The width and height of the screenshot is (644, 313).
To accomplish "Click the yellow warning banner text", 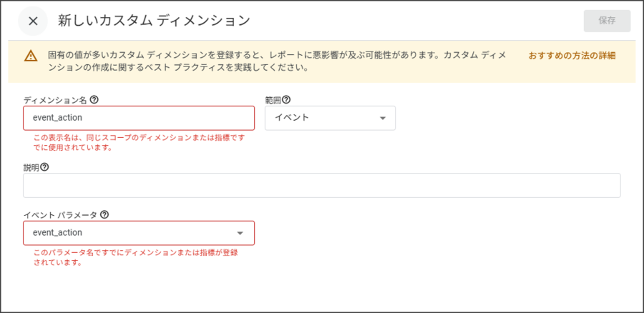I will click(x=276, y=61).
